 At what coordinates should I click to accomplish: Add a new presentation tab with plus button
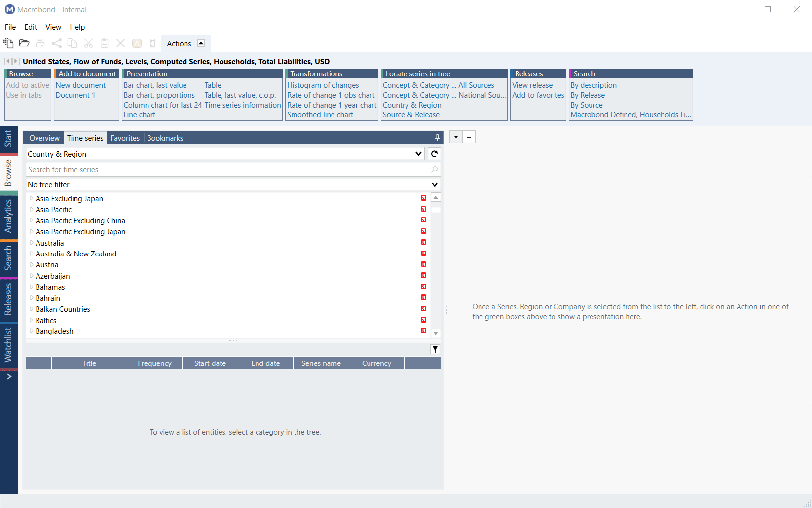pyautogui.click(x=469, y=137)
